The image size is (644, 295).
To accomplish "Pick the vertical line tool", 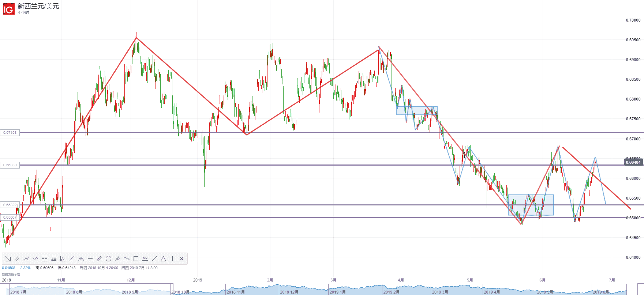I will pyautogui.click(x=172, y=259).
